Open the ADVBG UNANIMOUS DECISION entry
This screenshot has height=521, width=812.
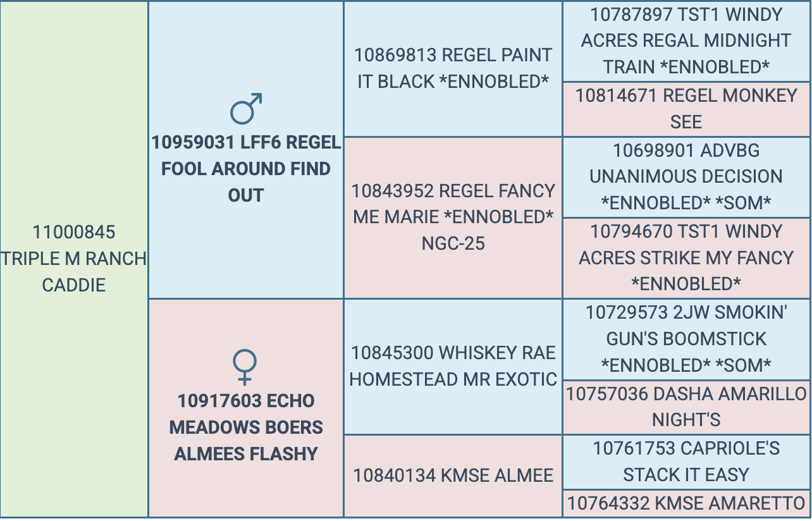[686, 176]
